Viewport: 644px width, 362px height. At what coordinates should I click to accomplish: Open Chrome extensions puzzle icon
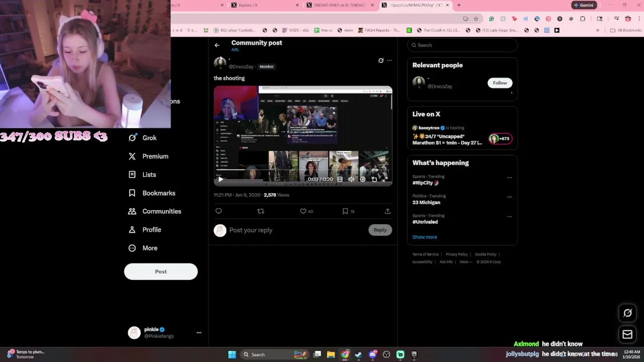click(583, 19)
